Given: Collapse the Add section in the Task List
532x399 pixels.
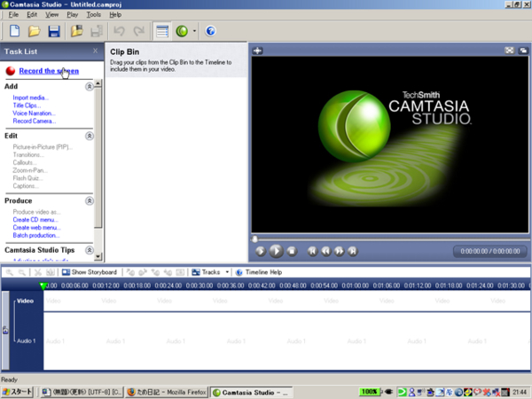Looking at the screenshot, I should pyautogui.click(x=90, y=87).
